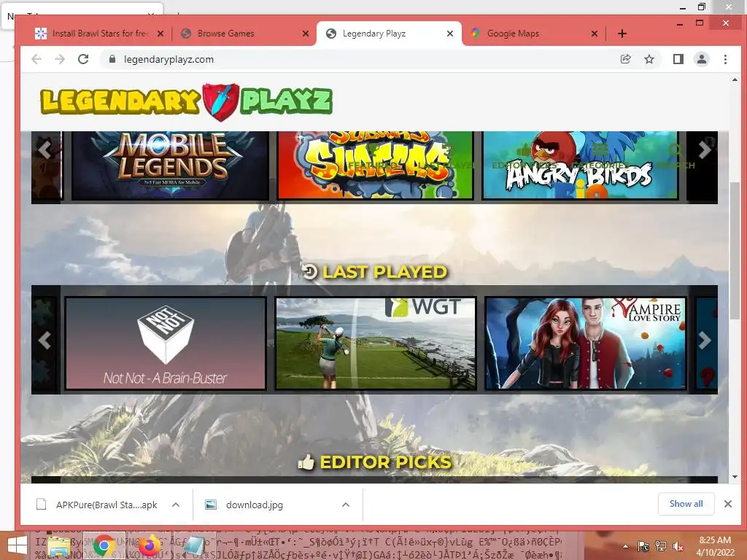The height and width of the screenshot is (560, 747).
Task: Slide featured carousel to the left
Action: pos(44,150)
